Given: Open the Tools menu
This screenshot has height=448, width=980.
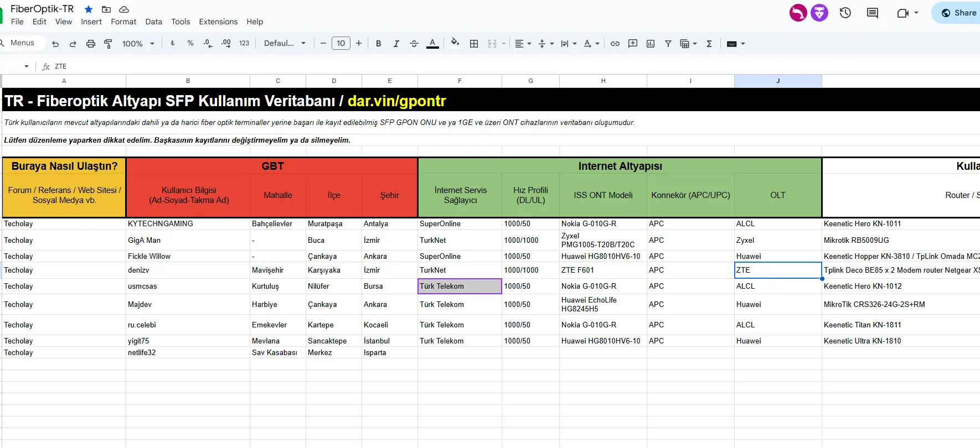Looking at the screenshot, I should pos(180,22).
